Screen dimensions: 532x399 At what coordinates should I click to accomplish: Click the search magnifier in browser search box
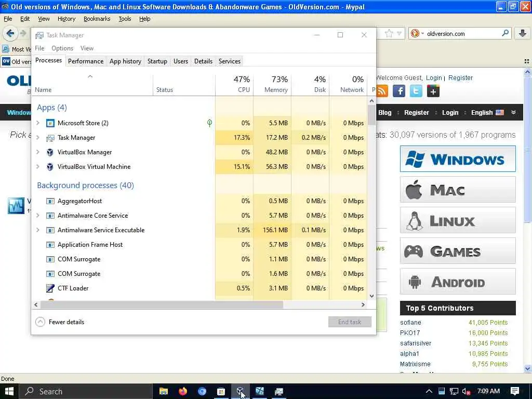coord(505,33)
